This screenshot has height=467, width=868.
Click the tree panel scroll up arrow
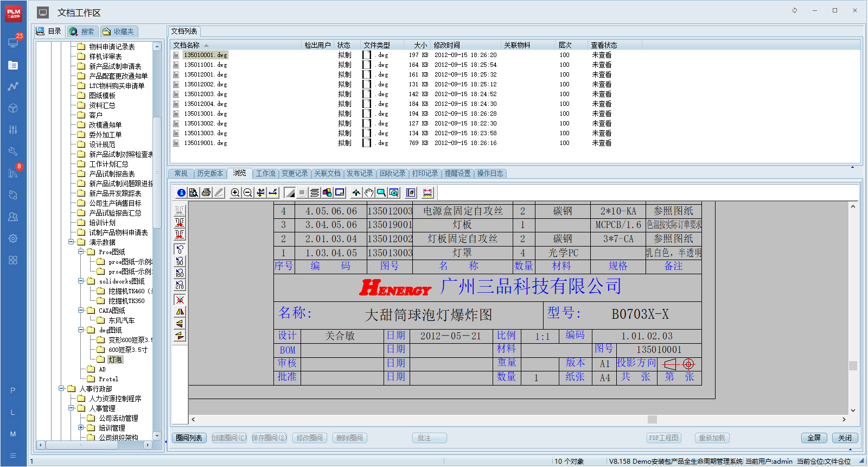pos(157,47)
